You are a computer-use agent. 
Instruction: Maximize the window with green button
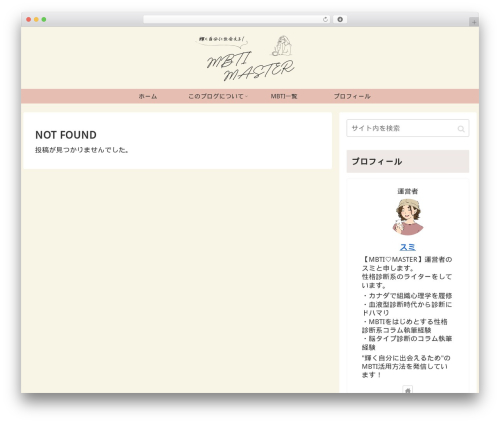[x=44, y=20]
